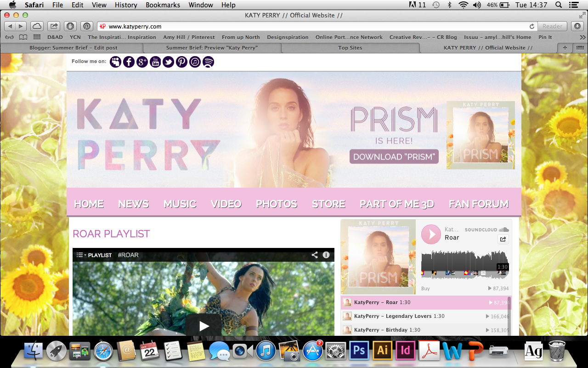
Task: Go to the NEWS page
Action: [x=133, y=204]
